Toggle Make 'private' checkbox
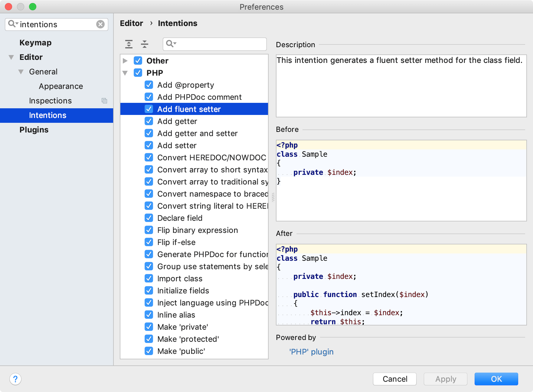Viewport: 533px width, 392px height. (x=149, y=327)
